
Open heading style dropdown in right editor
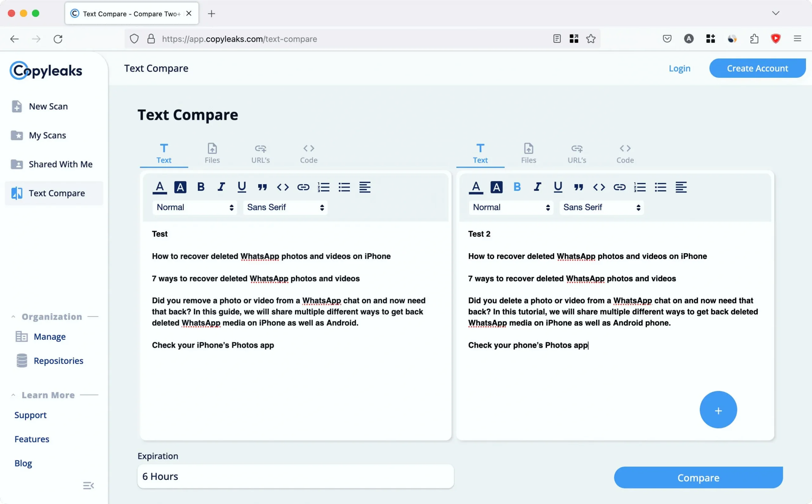(x=511, y=207)
